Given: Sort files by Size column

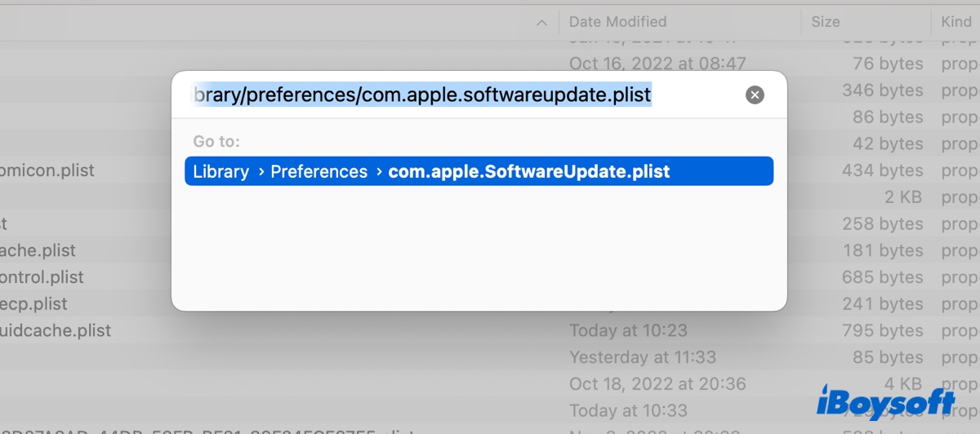Looking at the screenshot, I should point(826,22).
